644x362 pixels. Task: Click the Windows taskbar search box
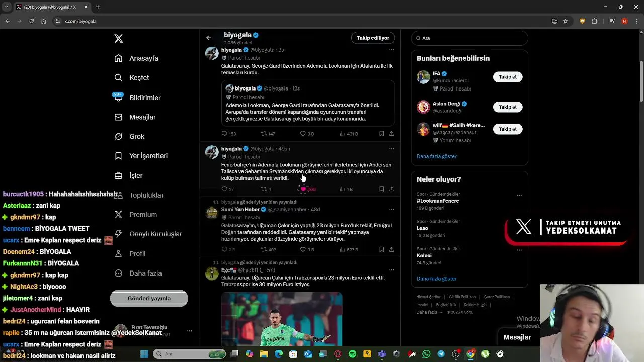(190, 354)
